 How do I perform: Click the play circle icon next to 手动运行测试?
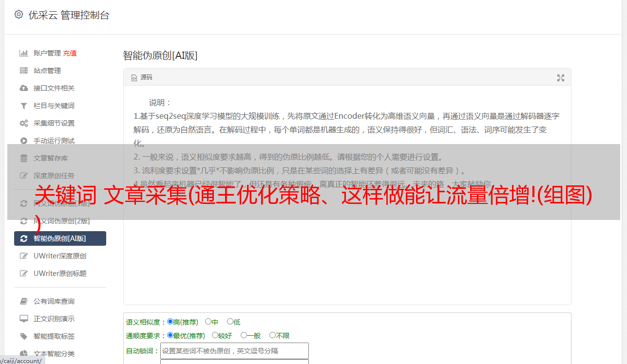coord(23,141)
